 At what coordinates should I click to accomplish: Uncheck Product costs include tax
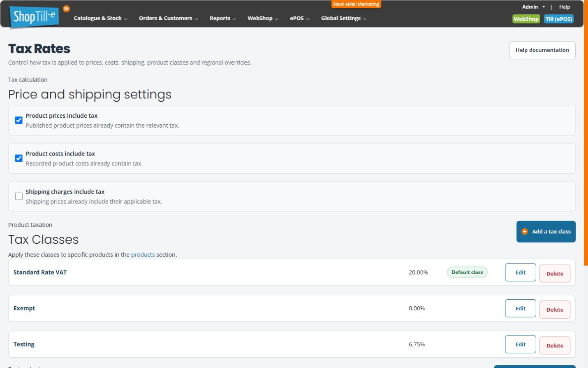[19, 158]
